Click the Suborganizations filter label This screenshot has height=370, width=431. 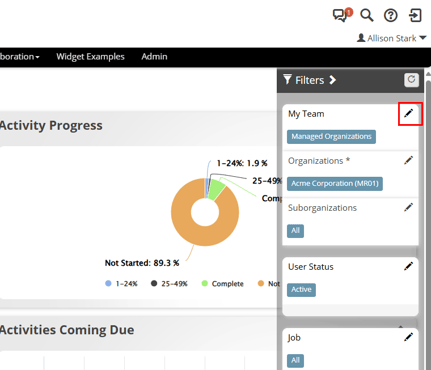coord(322,208)
